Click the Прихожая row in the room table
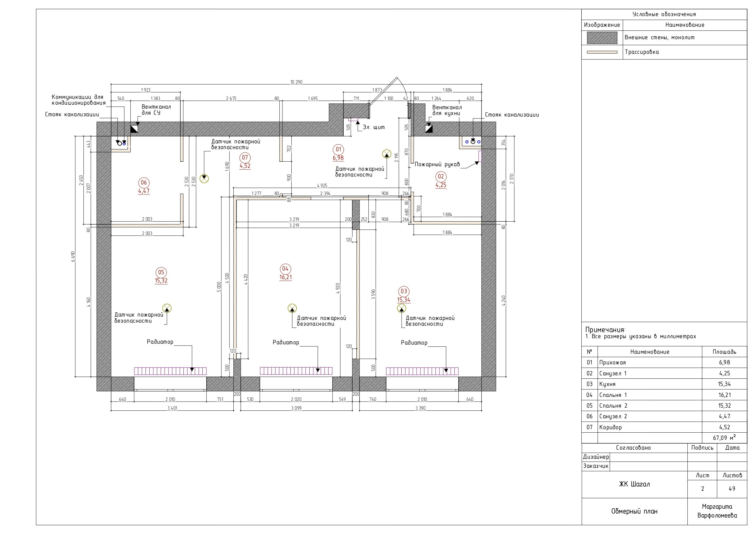Image resolution: width=756 pixels, height=534 pixels. point(664,362)
